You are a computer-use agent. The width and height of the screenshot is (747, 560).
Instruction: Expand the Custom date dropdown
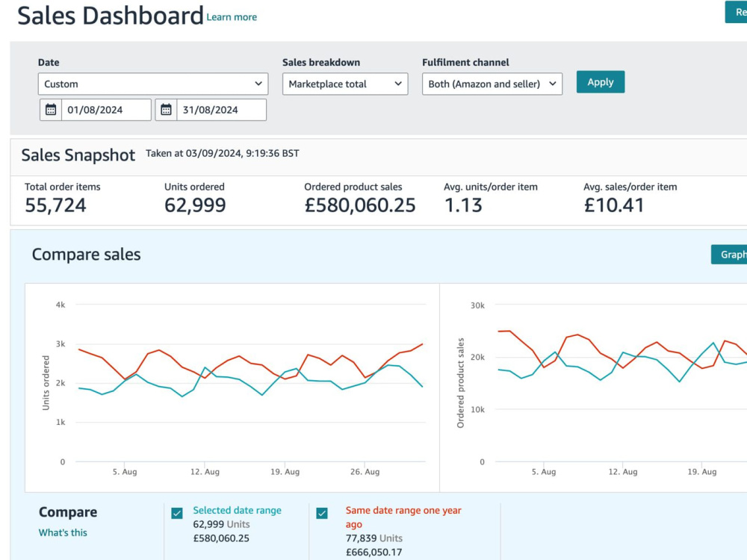pos(153,84)
